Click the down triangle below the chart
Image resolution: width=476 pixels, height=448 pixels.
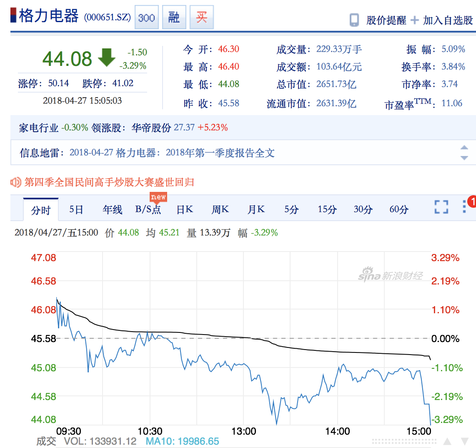pos(465,441)
